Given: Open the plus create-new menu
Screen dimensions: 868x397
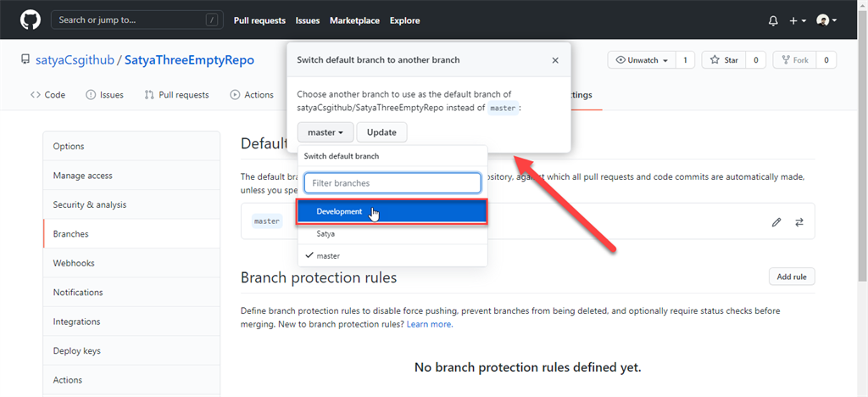Looking at the screenshot, I should pyautogui.click(x=797, y=20).
